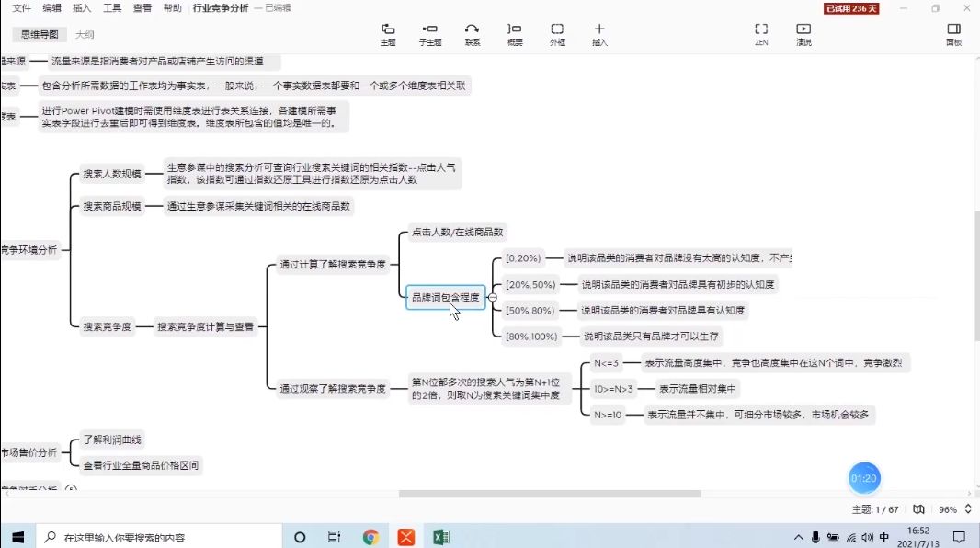Open the 查看 menu
Viewport: 980px width, 548px height.
pos(142,8)
